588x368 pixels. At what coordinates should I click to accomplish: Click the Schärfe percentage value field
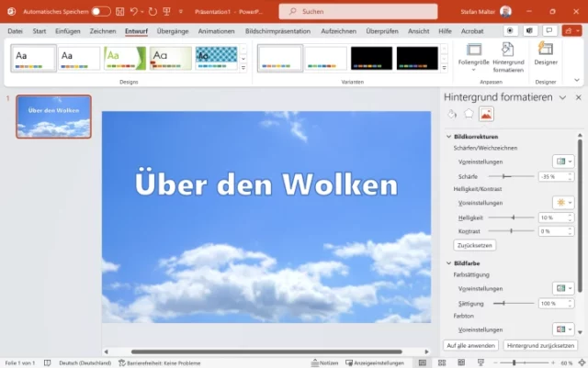[x=556, y=176]
